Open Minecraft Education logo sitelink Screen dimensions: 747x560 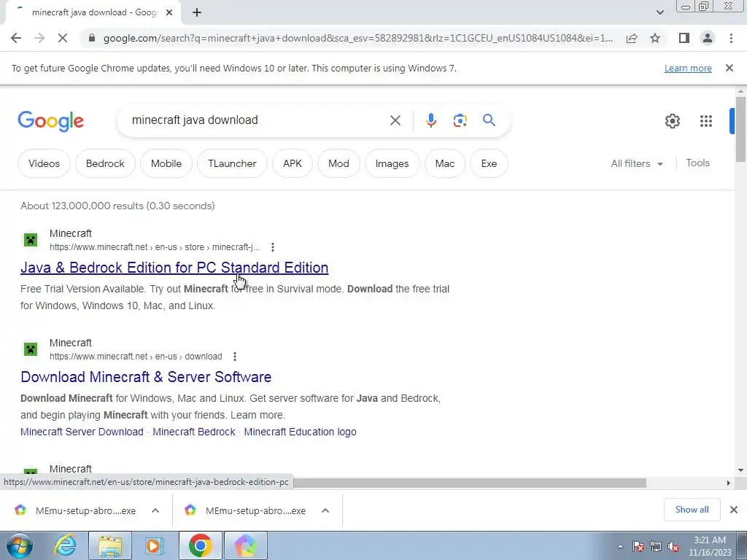(300, 432)
